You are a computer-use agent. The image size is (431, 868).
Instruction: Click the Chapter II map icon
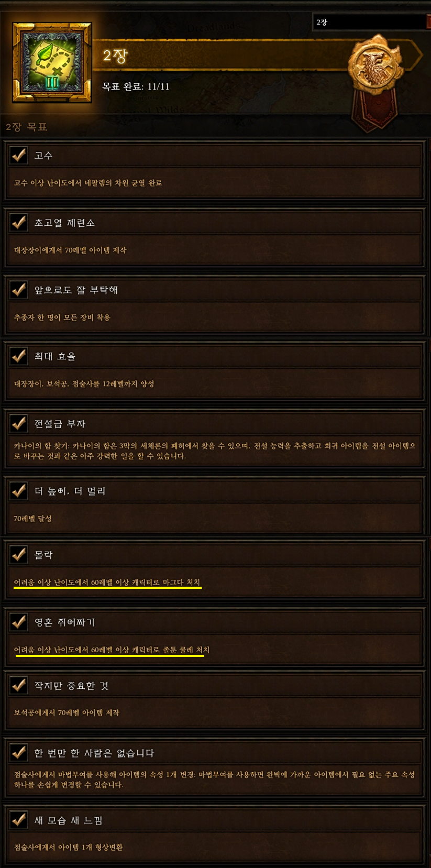pyautogui.click(x=52, y=63)
